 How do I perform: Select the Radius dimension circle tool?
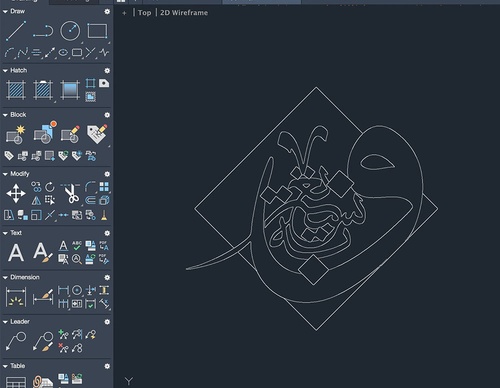click(77, 290)
